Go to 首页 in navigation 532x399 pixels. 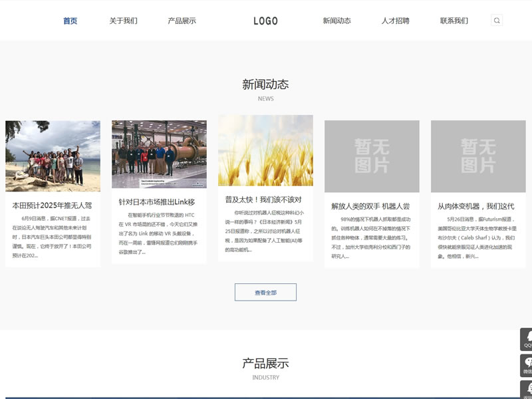pos(70,21)
